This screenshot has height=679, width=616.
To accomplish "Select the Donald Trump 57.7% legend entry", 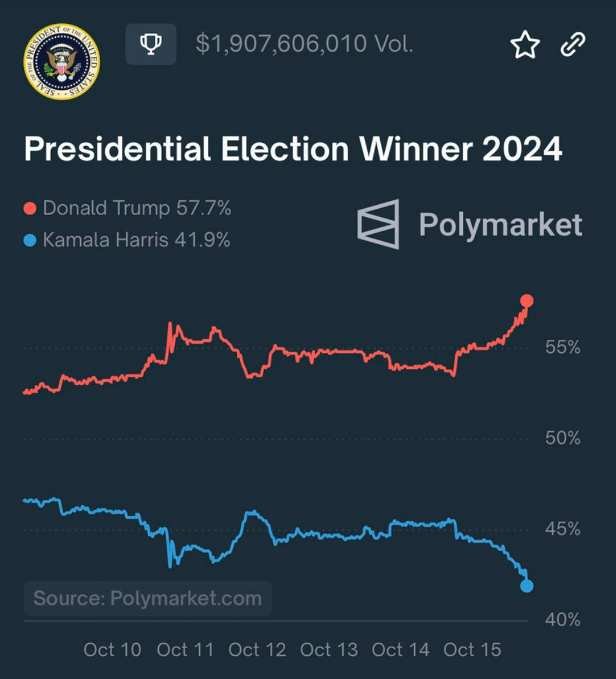I will 127,208.
